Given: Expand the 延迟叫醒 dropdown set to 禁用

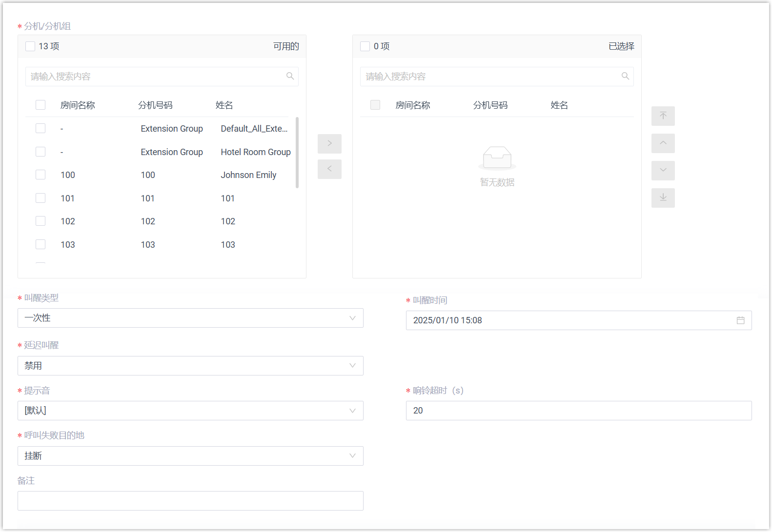Looking at the screenshot, I should click(x=190, y=366).
